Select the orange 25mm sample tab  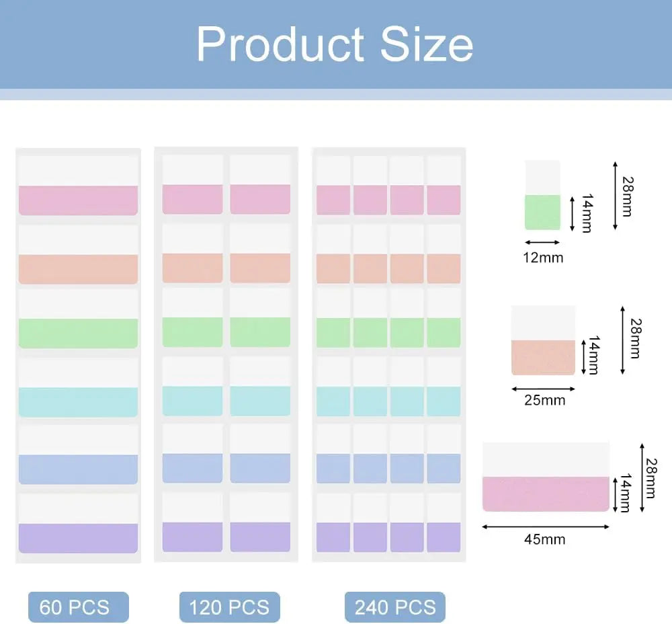click(543, 356)
